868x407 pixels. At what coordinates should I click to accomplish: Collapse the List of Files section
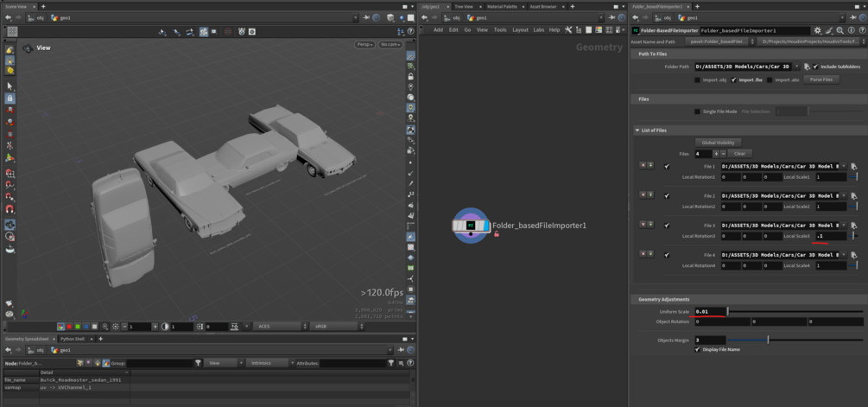(x=637, y=130)
